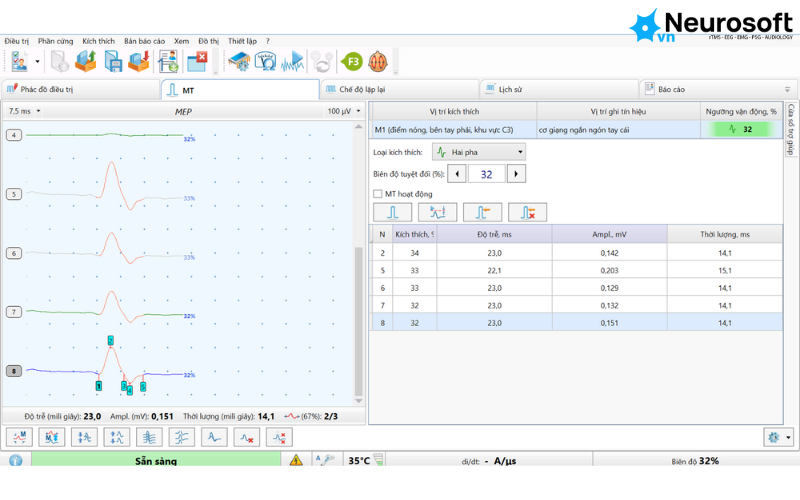Toggle trace number 5 marker
The height and width of the screenshot is (500, 800).
14,194
